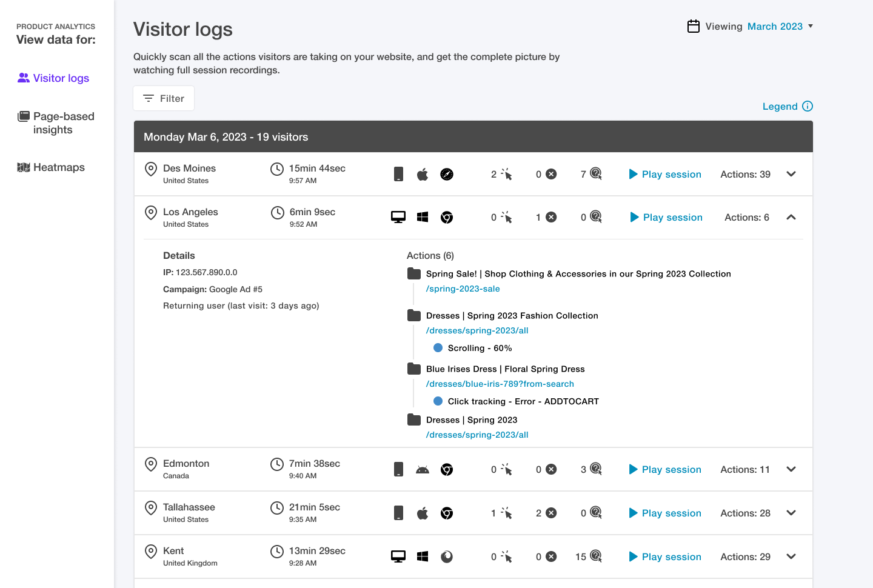Click the Returning user last visit text

click(x=241, y=306)
